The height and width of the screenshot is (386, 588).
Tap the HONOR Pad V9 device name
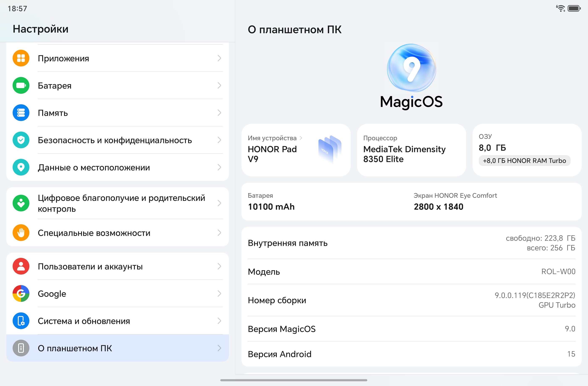[272, 154]
